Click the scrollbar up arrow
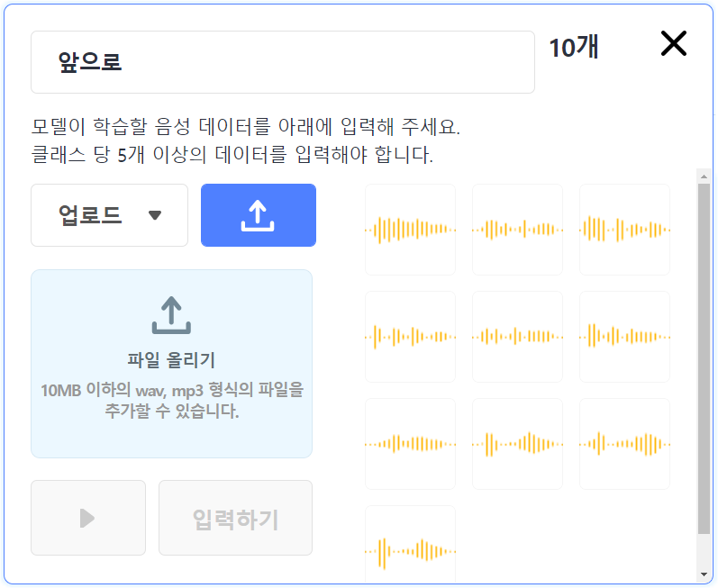Viewport: 718px width, 588px height. coord(704,176)
